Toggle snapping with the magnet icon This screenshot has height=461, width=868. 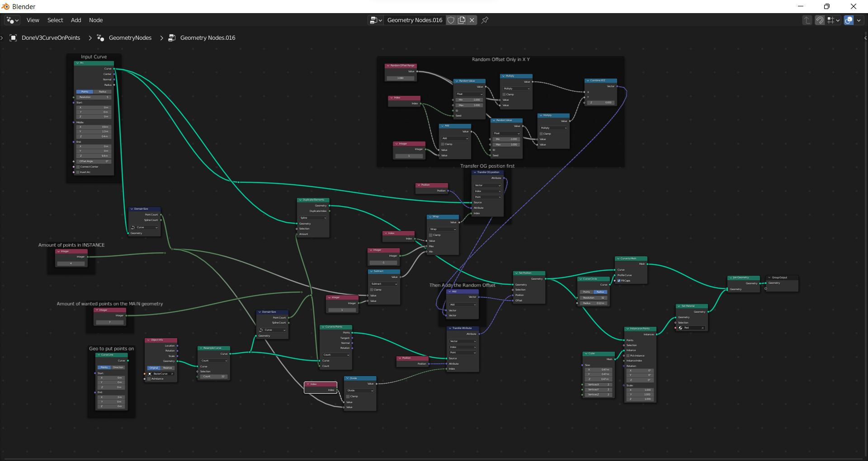point(820,20)
